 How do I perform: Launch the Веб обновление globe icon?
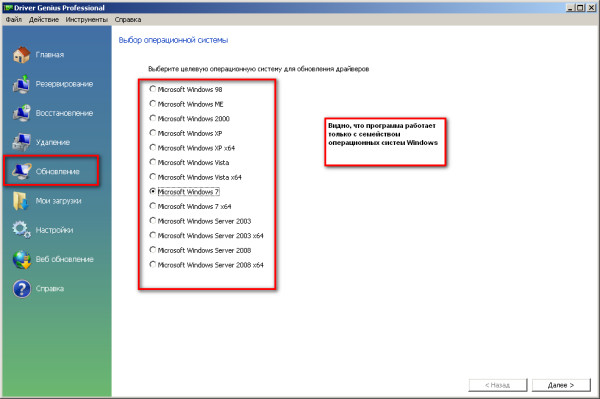(x=21, y=259)
